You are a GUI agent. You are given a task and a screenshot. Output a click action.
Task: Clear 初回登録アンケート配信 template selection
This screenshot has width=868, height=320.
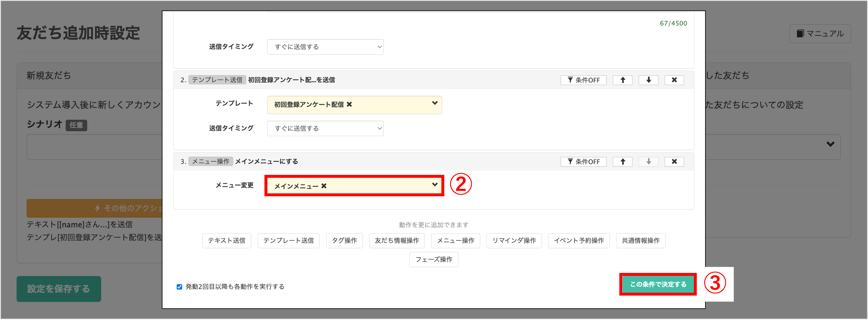[349, 105]
